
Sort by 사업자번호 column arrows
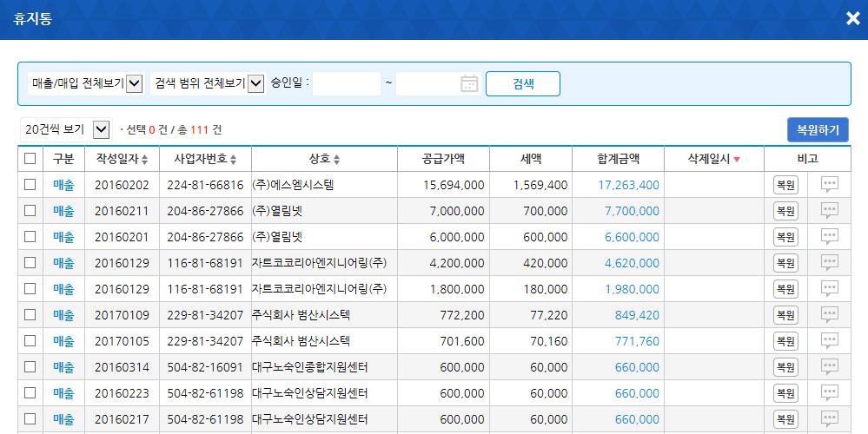click(x=233, y=160)
